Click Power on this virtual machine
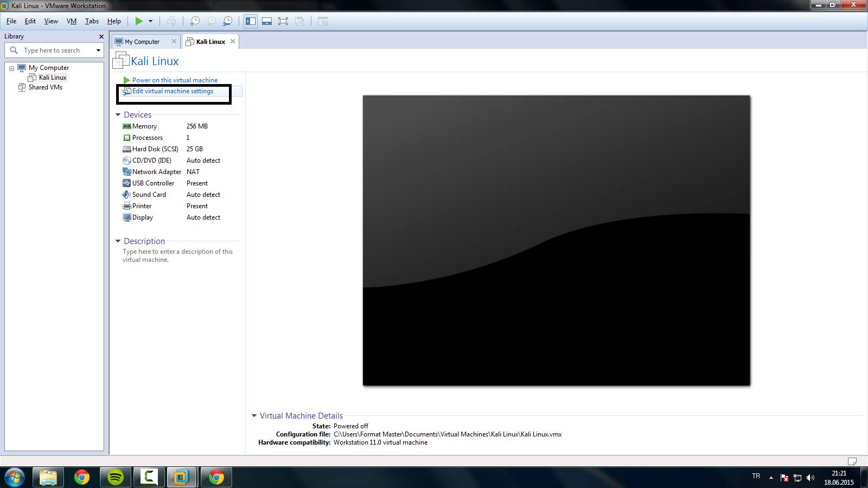This screenshot has width=868, height=488. (x=175, y=80)
